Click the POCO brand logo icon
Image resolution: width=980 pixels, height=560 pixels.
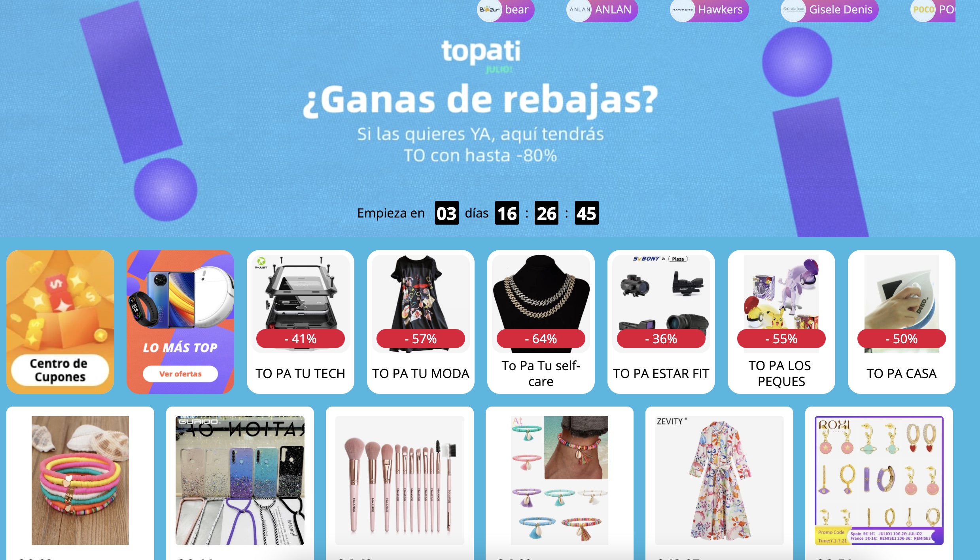923,9
